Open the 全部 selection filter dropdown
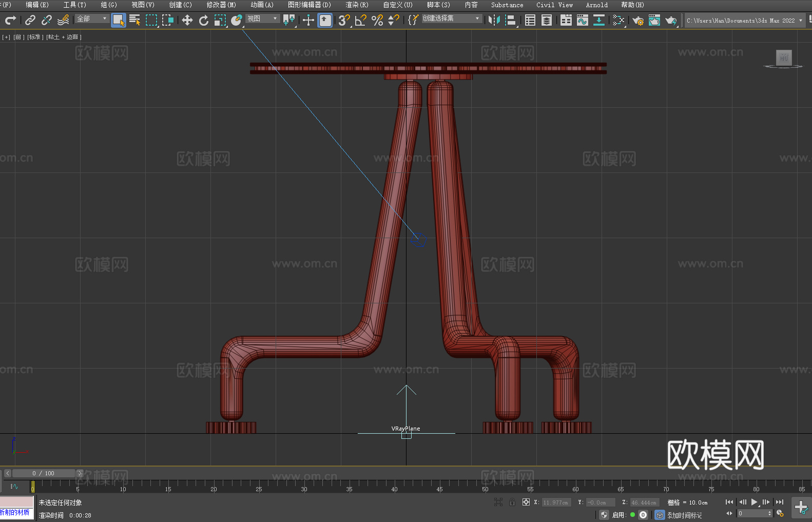The width and height of the screenshot is (812, 522). click(92, 18)
